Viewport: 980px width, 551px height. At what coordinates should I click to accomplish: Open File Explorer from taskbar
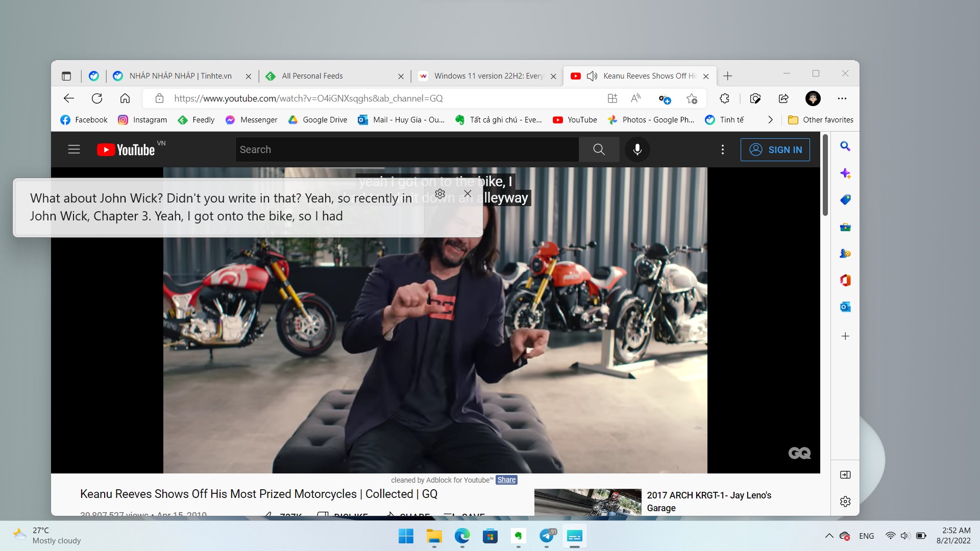click(434, 536)
